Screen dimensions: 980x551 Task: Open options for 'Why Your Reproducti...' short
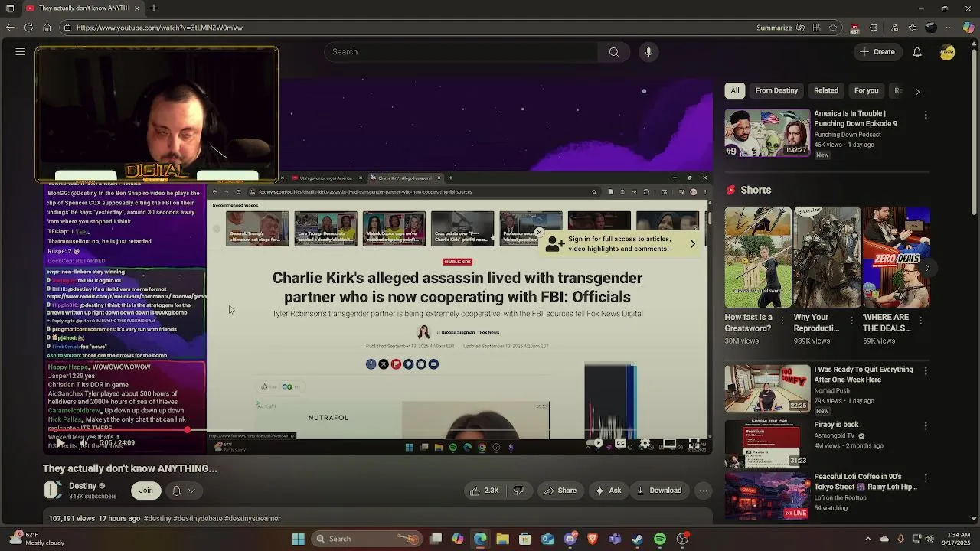pyautogui.click(x=851, y=321)
